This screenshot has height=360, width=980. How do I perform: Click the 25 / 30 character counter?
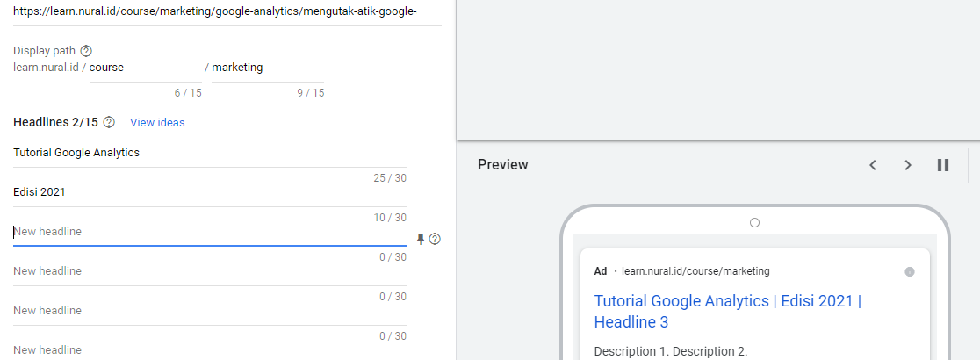pyautogui.click(x=390, y=178)
